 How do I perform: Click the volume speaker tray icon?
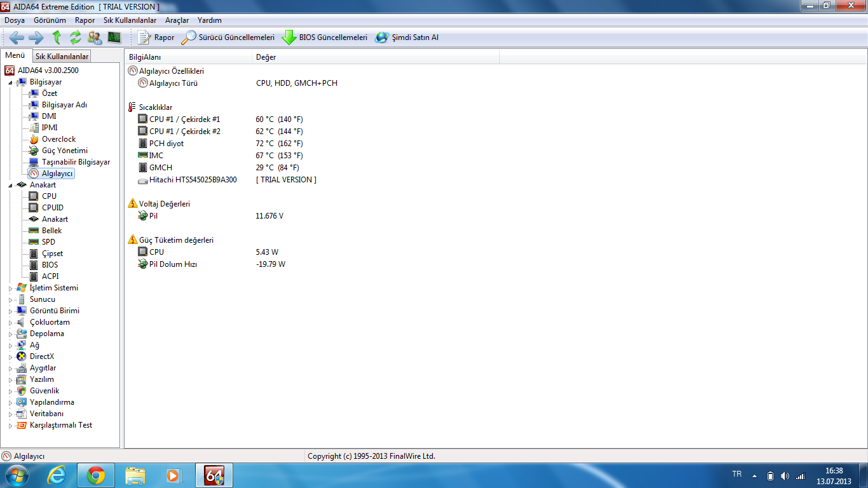[785, 476]
